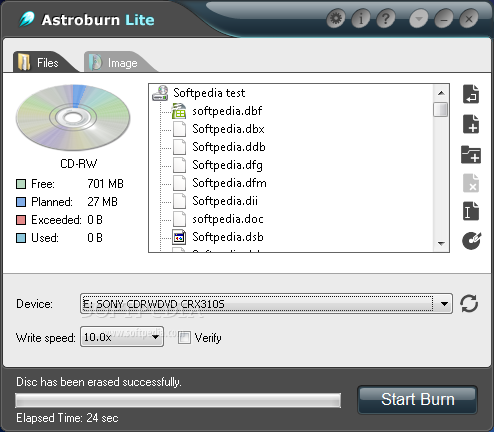Screen dimensions: 494x432
Task: Click the file list scroll down arrow
Action: 441,244
